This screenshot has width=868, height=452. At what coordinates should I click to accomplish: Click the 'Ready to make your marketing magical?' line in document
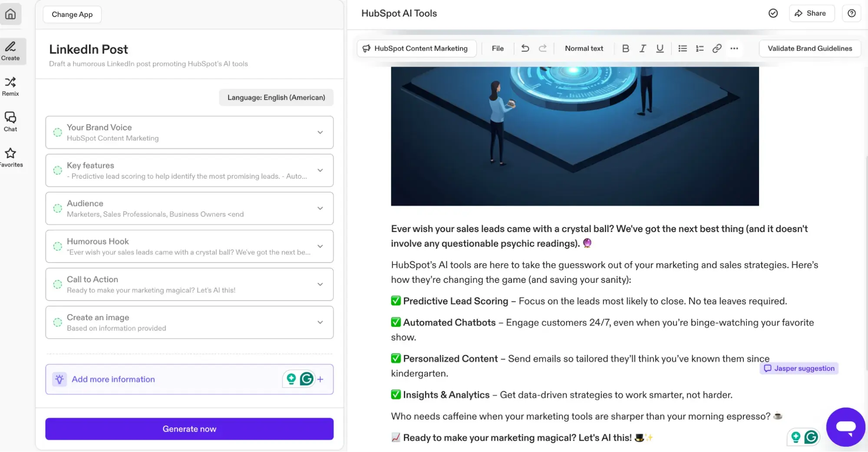[x=522, y=438]
